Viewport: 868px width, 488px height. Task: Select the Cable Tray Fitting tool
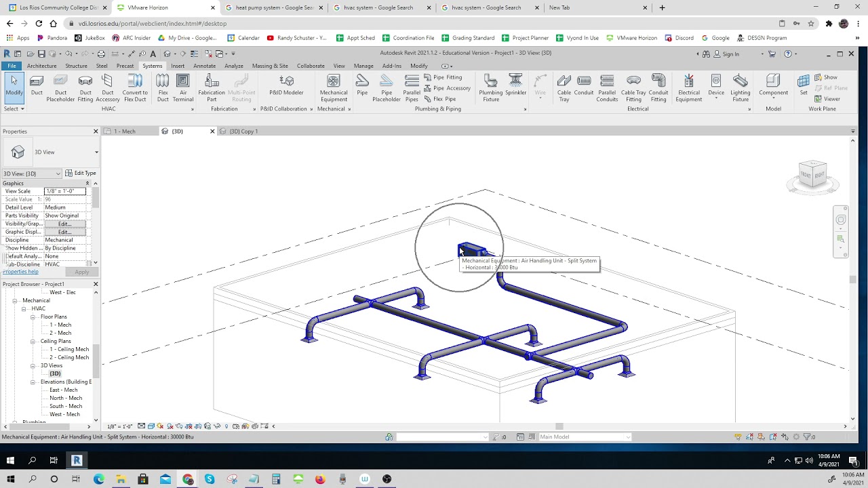(633, 88)
